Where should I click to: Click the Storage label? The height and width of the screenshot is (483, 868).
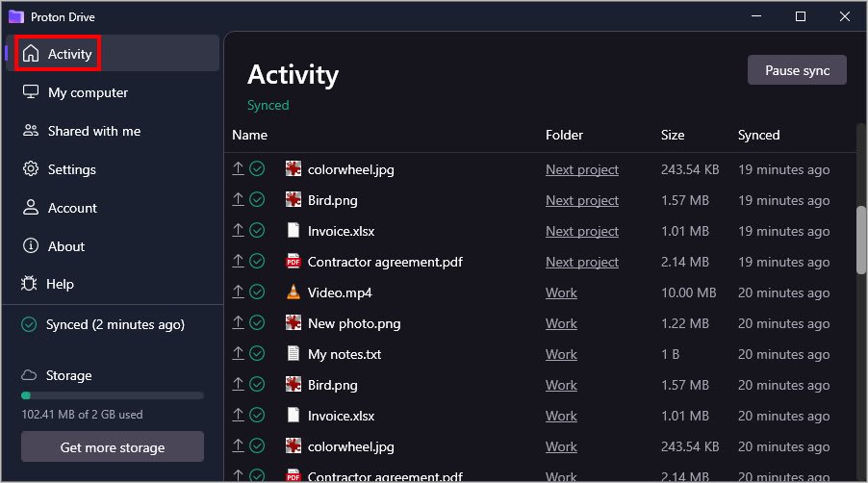68,375
